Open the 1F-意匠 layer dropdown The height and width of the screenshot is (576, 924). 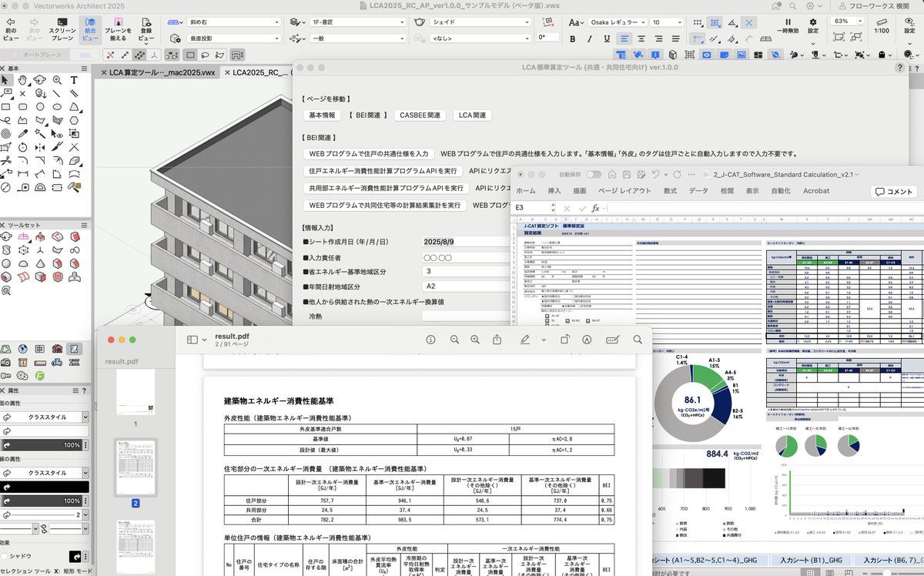point(359,22)
